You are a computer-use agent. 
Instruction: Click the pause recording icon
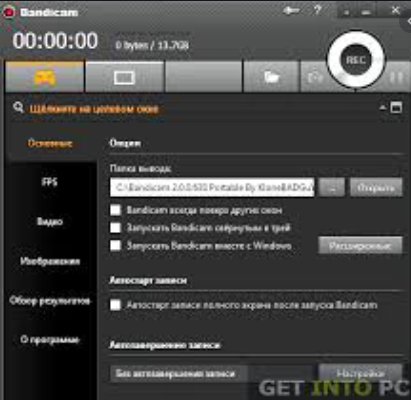[x=397, y=77]
